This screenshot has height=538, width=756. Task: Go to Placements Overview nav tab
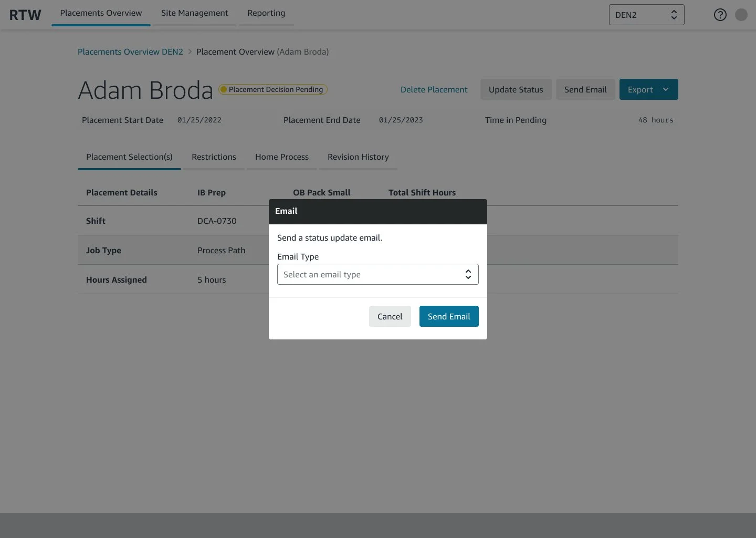click(x=101, y=13)
